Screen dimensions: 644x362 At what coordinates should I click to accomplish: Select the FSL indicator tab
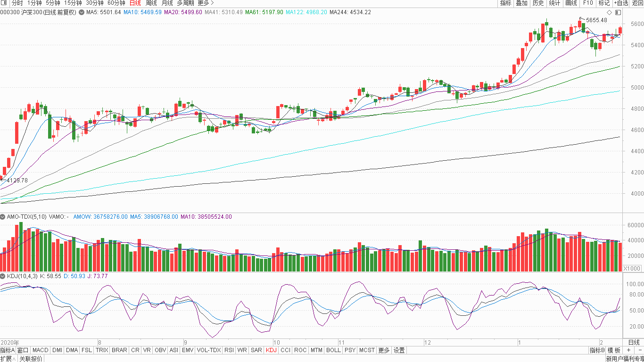coord(87,350)
